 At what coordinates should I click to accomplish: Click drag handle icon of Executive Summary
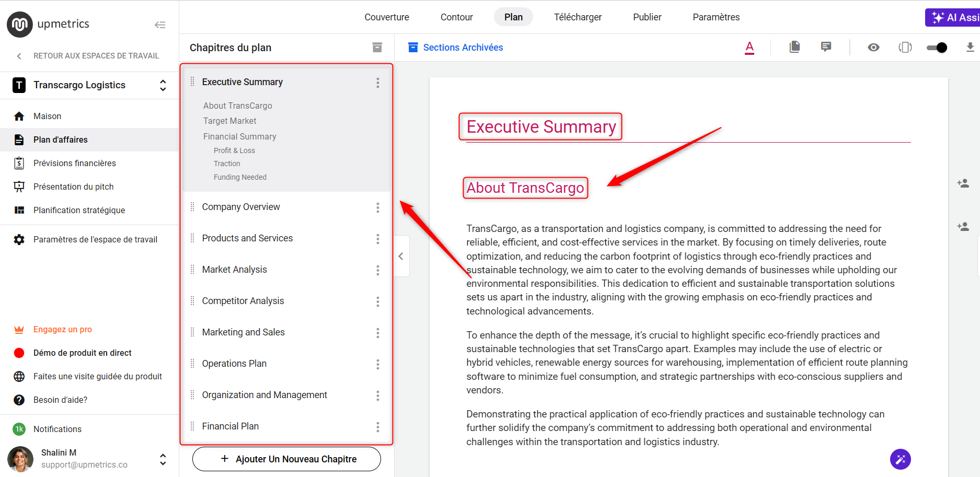click(192, 82)
